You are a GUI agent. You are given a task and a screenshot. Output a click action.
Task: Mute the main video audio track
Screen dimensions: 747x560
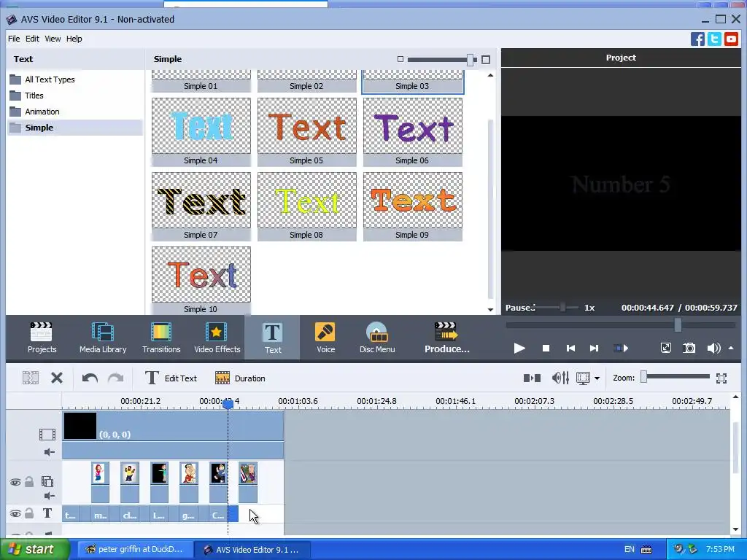click(x=49, y=452)
